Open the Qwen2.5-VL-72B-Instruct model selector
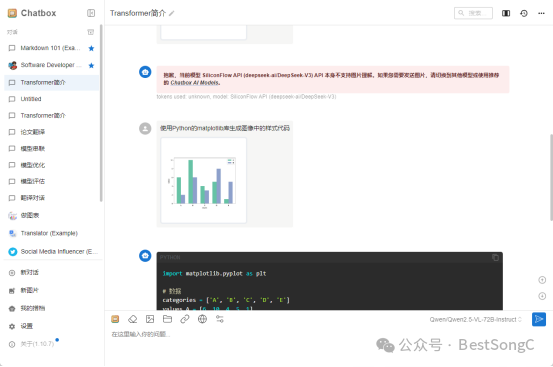 click(x=475, y=320)
